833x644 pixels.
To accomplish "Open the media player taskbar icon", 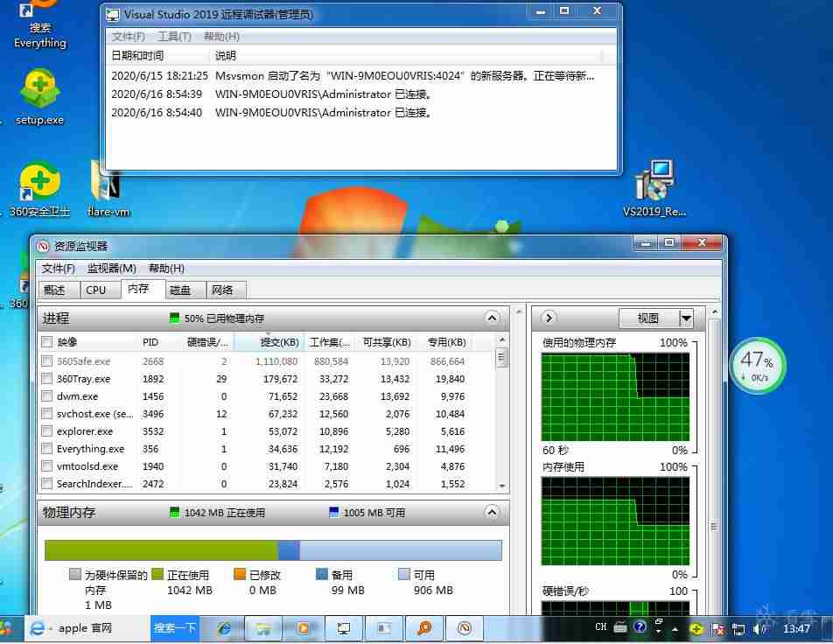I will point(304,628).
